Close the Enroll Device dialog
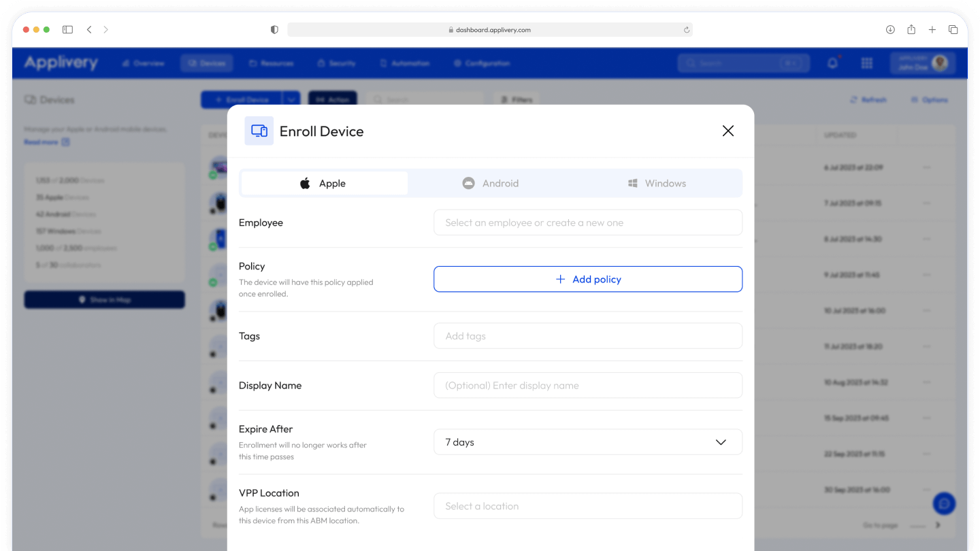980x551 pixels. tap(728, 131)
